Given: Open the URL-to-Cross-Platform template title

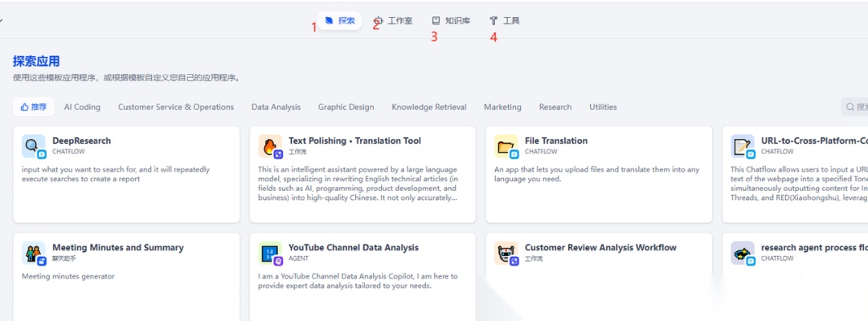Looking at the screenshot, I should point(814,141).
